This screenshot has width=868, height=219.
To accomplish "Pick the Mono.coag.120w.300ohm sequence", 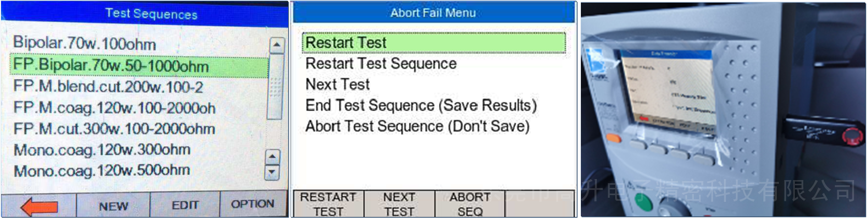I will pos(102,150).
